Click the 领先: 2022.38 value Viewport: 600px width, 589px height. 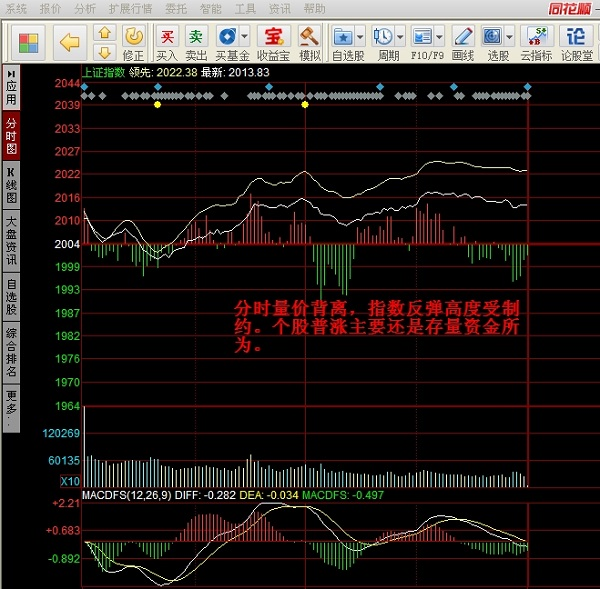click(163, 72)
